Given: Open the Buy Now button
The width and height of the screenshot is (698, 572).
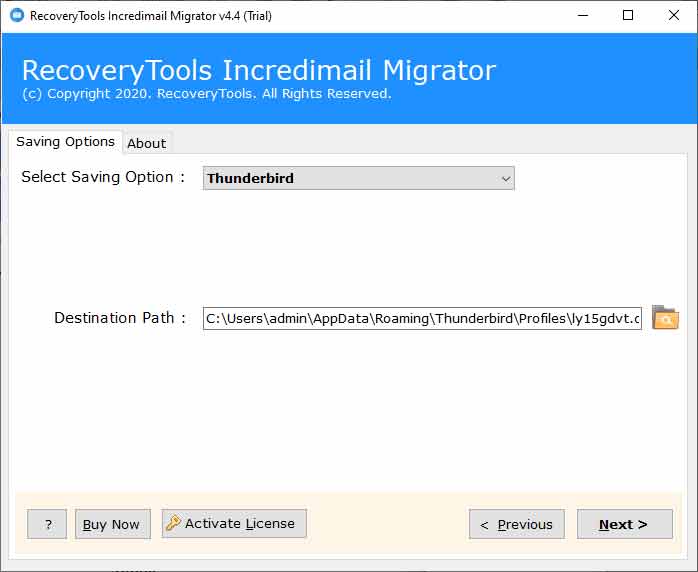Looking at the screenshot, I should coord(113,524).
